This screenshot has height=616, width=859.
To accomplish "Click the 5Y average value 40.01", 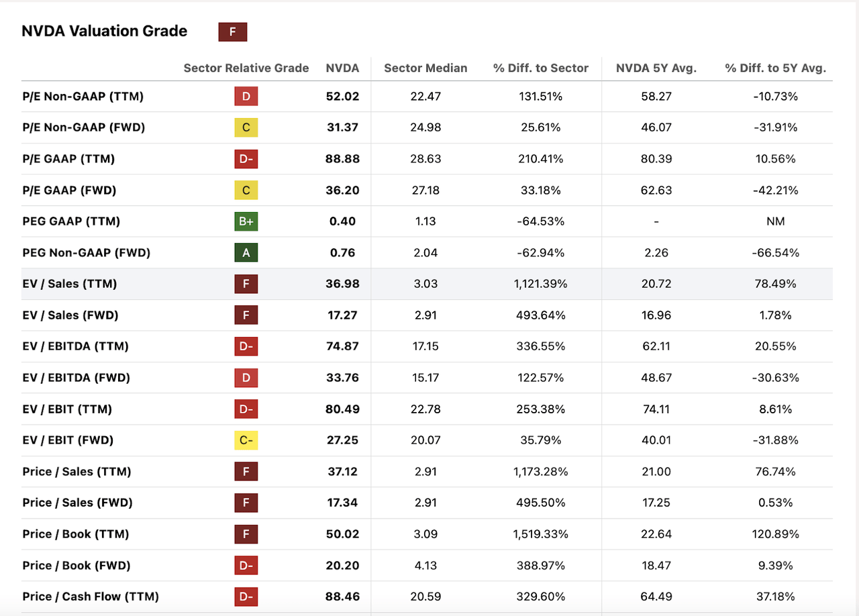I will (x=656, y=440).
